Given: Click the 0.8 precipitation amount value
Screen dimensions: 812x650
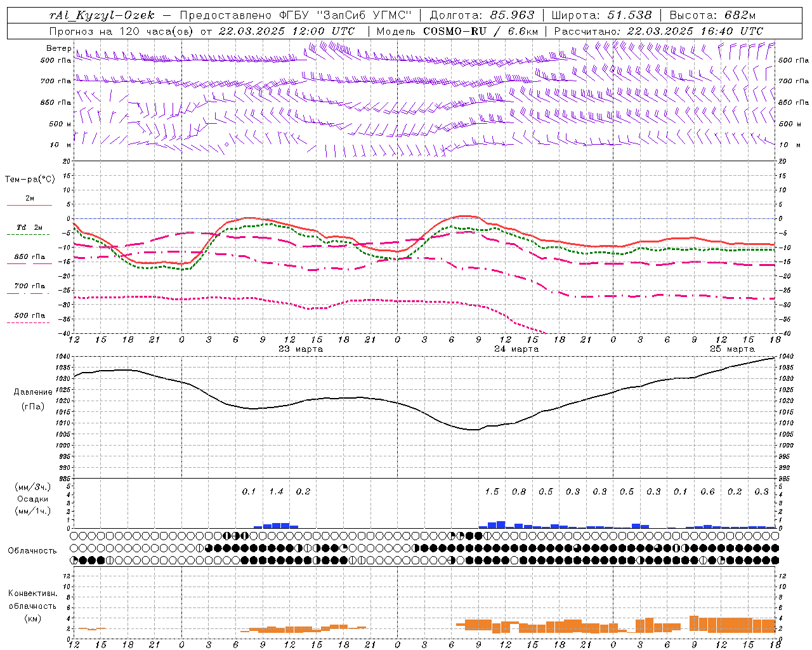Looking at the screenshot, I should [519, 491].
